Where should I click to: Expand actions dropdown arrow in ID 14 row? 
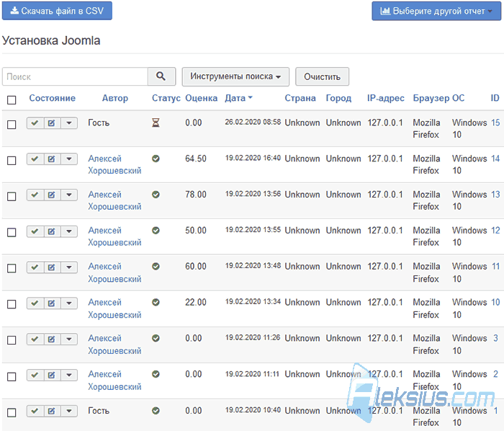69,159
